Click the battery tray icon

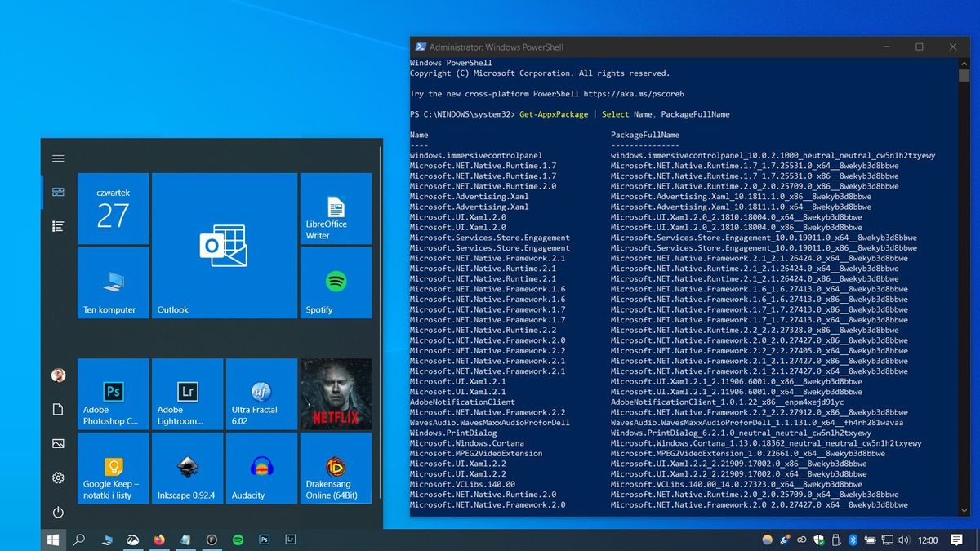point(871,540)
